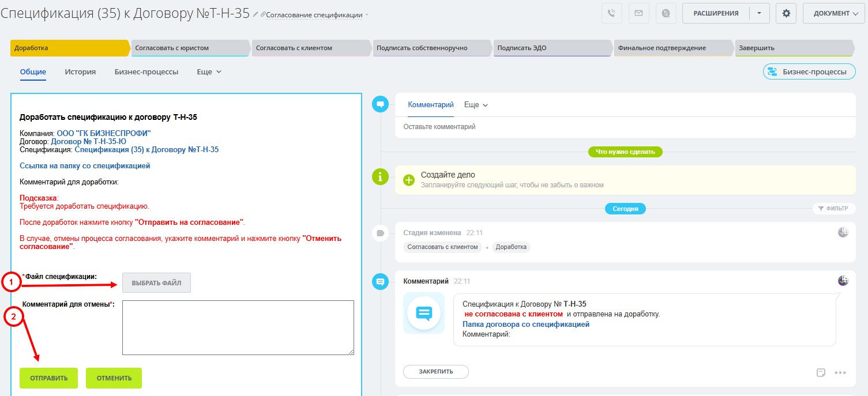This screenshot has width=868, height=396.
Task: Open Папка договора со спецификацией link
Action: click(x=526, y=325)
